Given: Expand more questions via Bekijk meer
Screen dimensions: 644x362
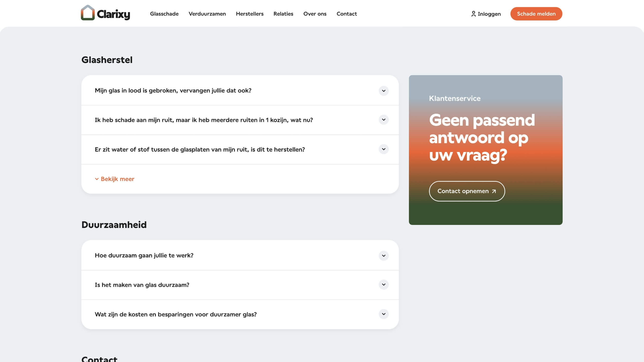Looking at the screenshot, I should [x=117, y=179].
